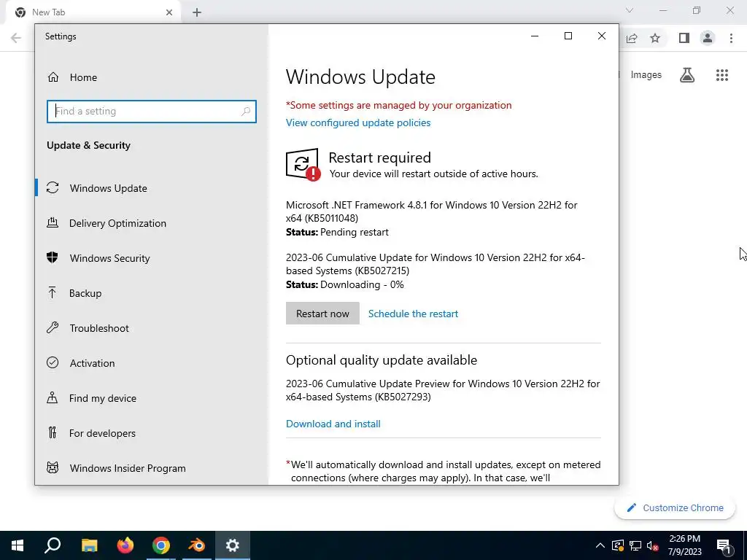Viewport: 747px width, 560px height.
Task: Click the search magnifier in Find a setting
Action: (246, 112)
